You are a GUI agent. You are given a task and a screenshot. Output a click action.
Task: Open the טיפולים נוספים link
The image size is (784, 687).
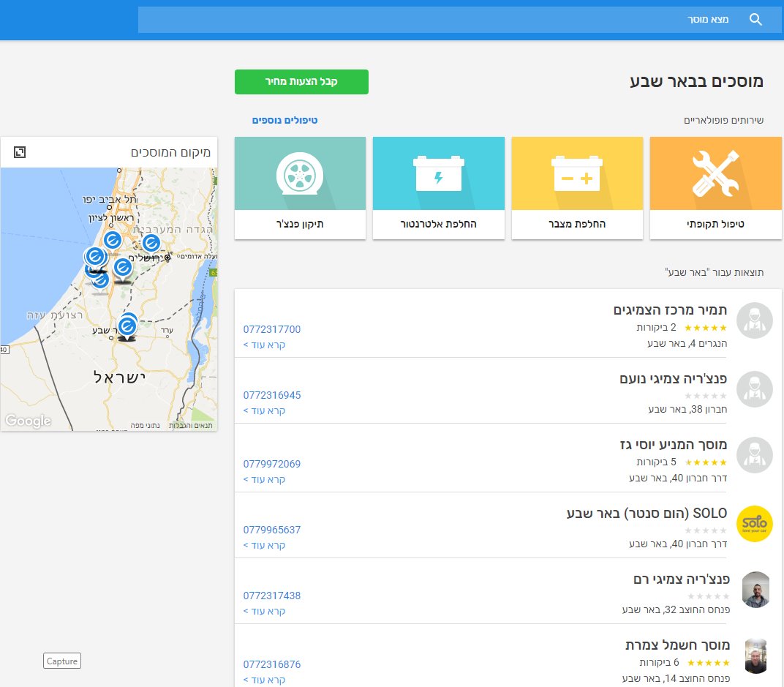point(284,120)
